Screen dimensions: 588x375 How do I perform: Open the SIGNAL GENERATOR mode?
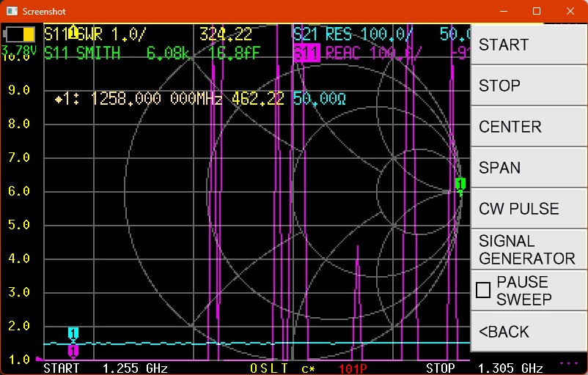point(528,250)
